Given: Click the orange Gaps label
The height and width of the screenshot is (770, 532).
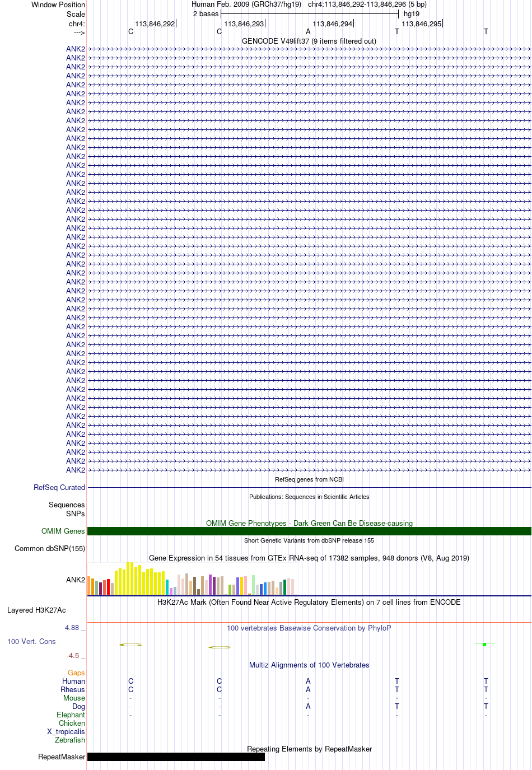Looking at the screenshot, I should [x=76, y=673].
